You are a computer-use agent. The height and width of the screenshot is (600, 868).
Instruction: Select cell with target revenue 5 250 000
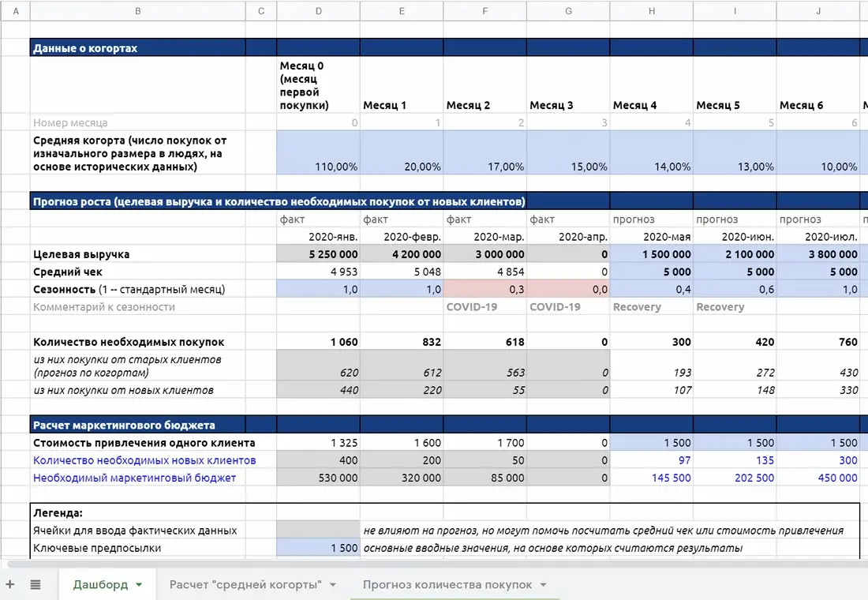(318, 253)
